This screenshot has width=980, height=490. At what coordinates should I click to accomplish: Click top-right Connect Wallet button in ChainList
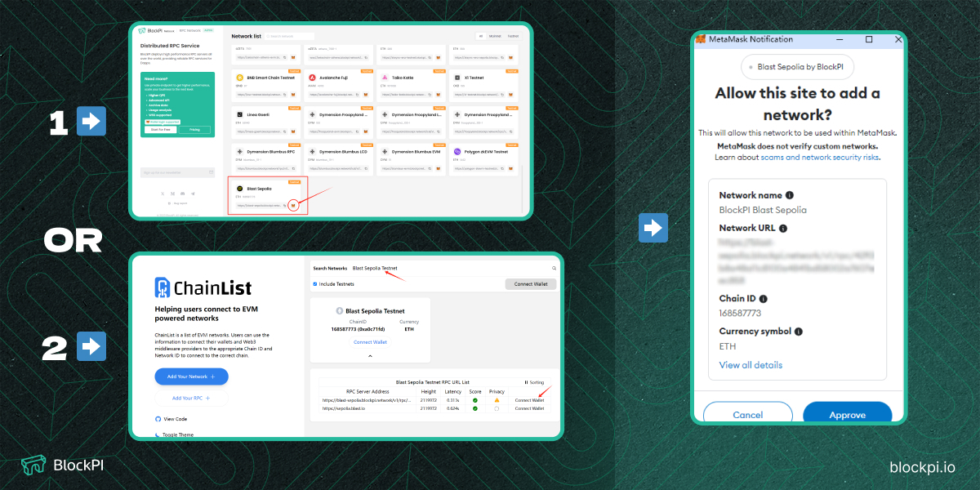(x=531, y=284)
